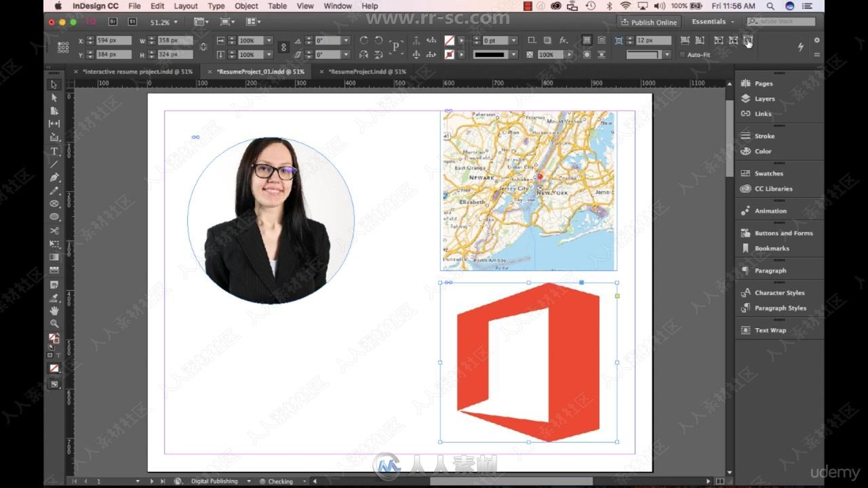The height and width of the screenshot is (488, 868).
Task: Open the screen mode dropdown
Action: tap(227, 22)
